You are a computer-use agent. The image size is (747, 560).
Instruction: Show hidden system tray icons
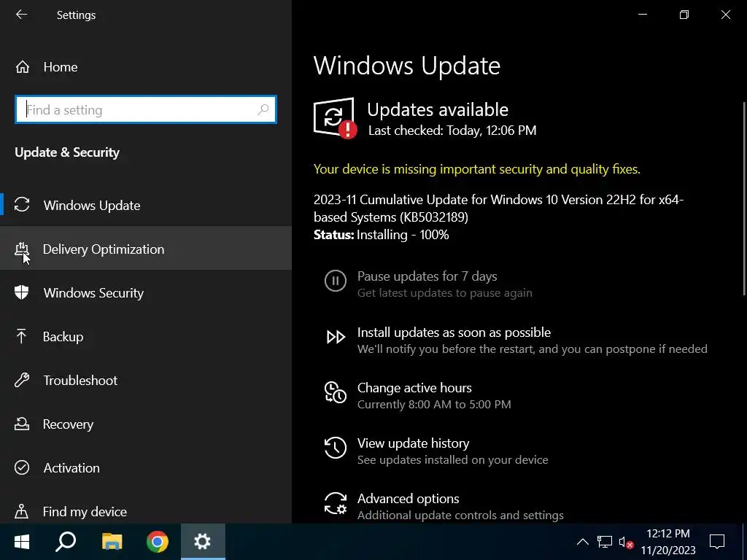(583, 542)
